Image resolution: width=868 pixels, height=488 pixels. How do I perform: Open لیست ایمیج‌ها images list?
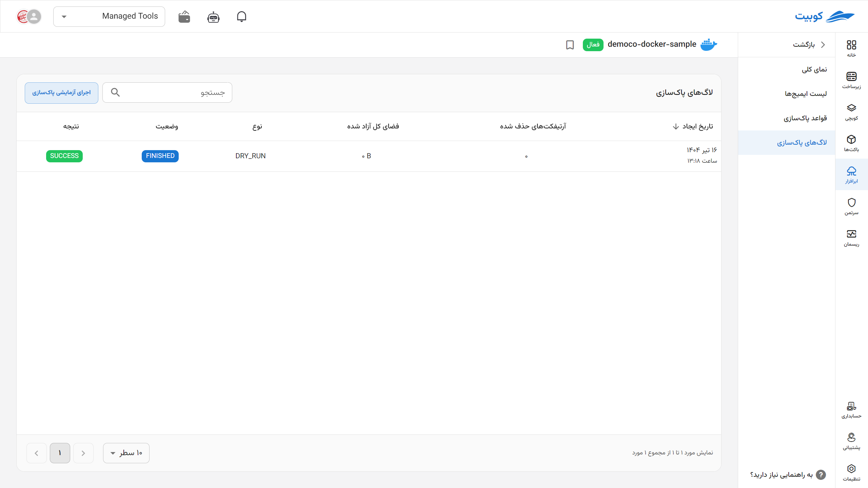click(x=787, y=94)
